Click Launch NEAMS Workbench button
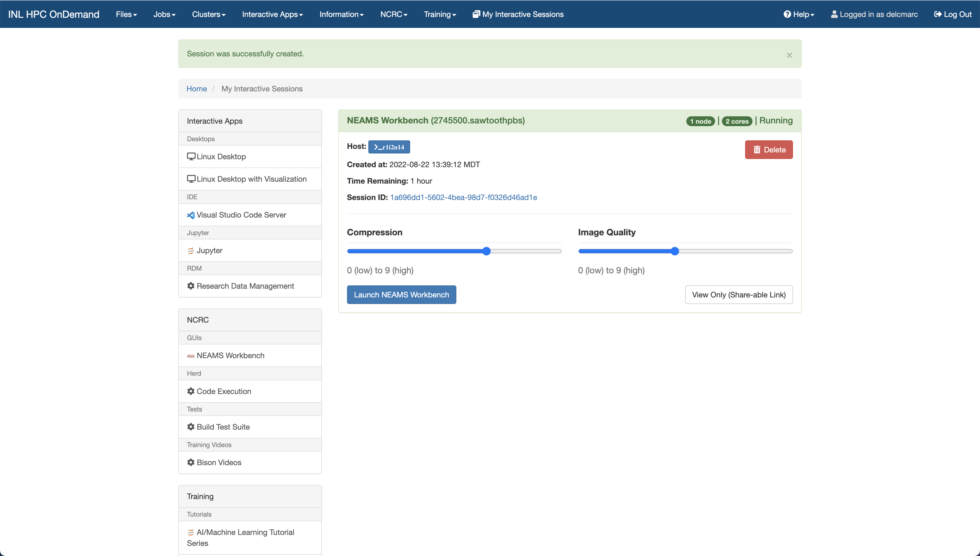 point(401,295)
